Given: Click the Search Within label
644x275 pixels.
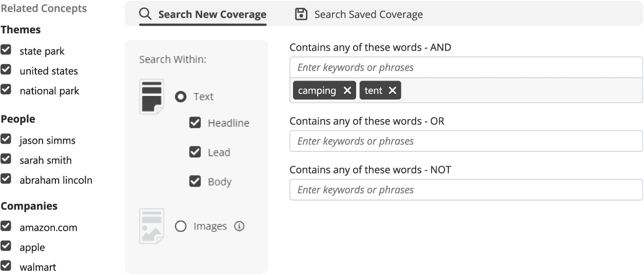Looking at the screenshot, I should 172,60.
